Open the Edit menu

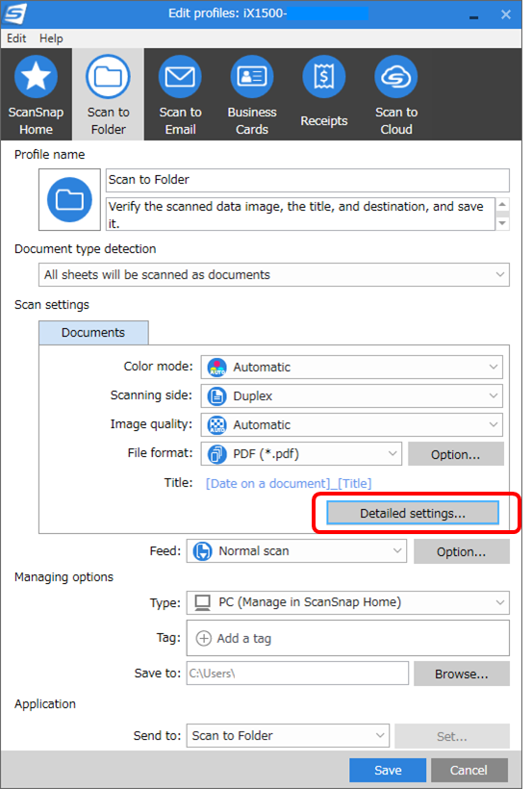click(x=16, y=38)
